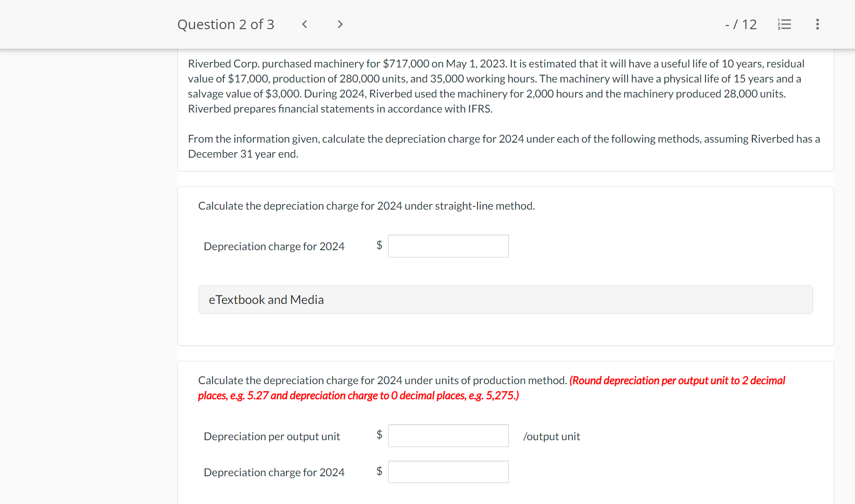Click the vertical ellipsis icon
This screenshot has height=504, width=855.
pos(818,24)
